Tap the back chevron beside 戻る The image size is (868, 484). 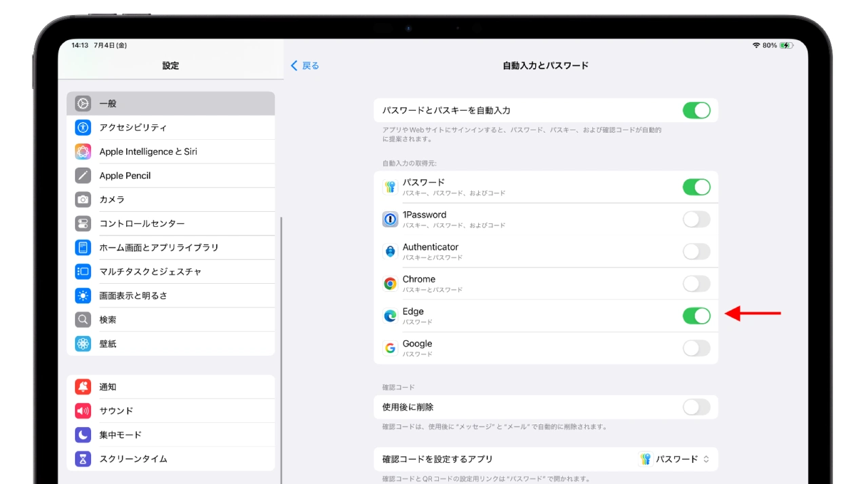point(294,66)
